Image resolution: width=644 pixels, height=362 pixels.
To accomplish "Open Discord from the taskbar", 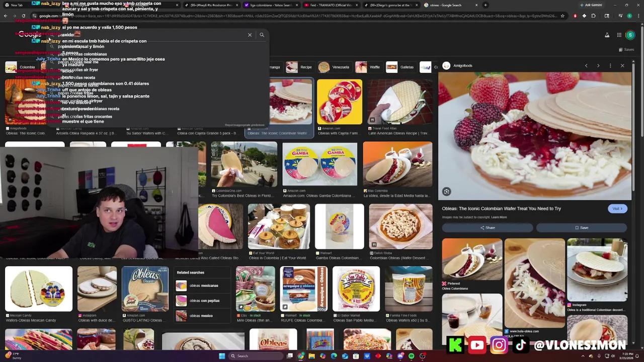I will 400,356.
